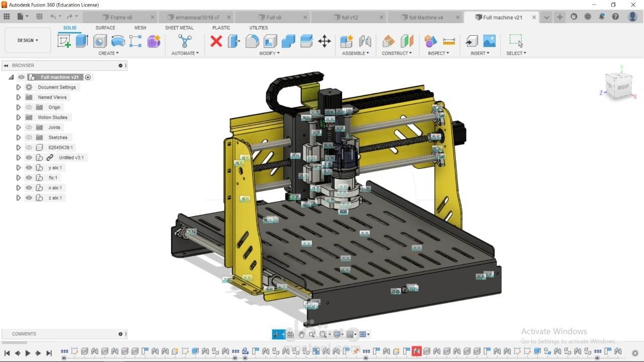Click the Insert Canvas image icon
The height and width of the screenshot is (362, 644).
point(489,41)
